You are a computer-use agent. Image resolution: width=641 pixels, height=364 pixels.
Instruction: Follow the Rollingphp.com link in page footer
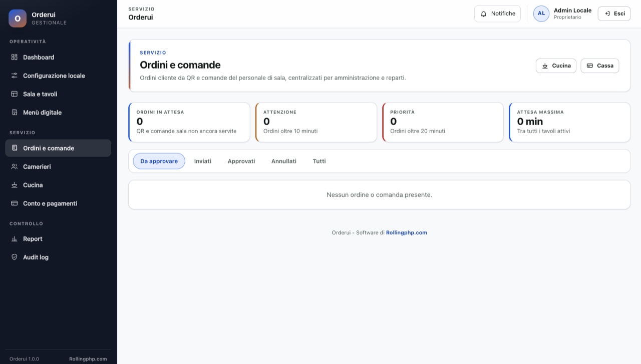click(407, 233)
